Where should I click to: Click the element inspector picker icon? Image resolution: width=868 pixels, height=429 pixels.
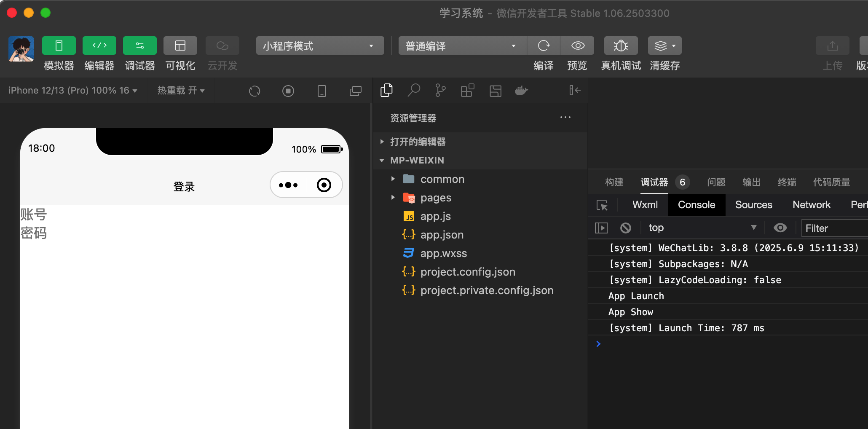click(x=602, y=205)
